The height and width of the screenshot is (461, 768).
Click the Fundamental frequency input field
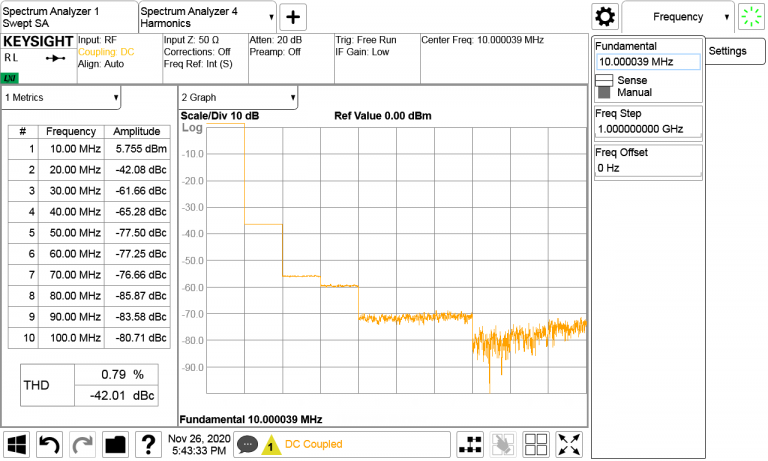648,62
